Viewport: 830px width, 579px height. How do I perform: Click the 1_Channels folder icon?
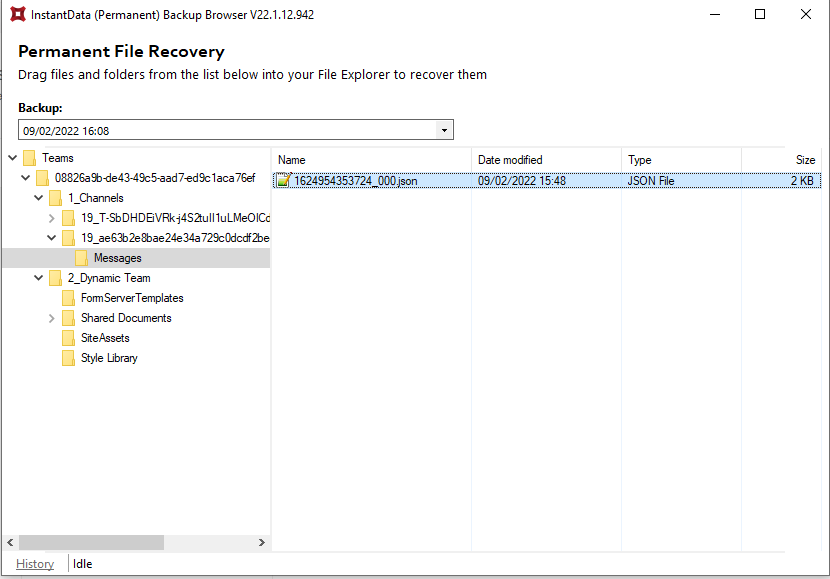click(56, 198)
